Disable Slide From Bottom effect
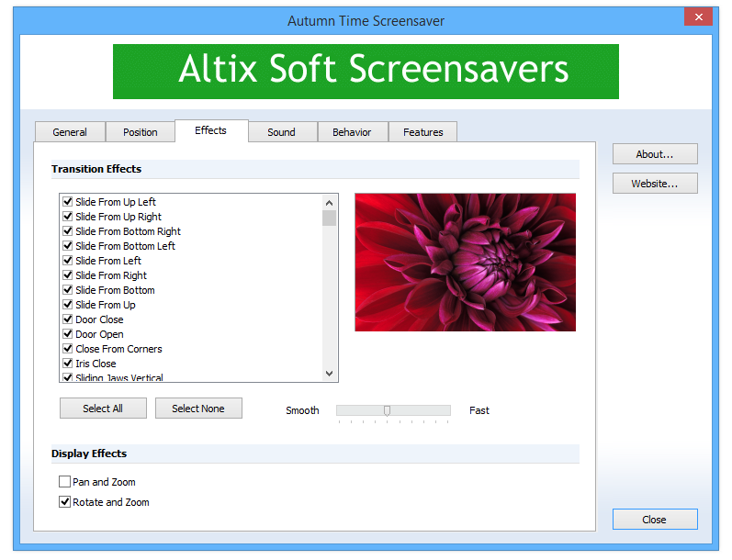 pyautogui.click(x=68, y=290)
